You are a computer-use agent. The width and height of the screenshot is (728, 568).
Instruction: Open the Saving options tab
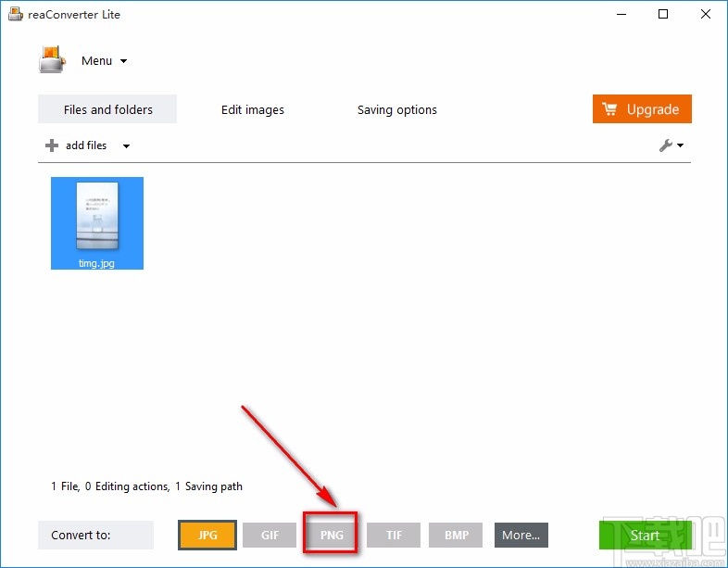coord(397,109)
